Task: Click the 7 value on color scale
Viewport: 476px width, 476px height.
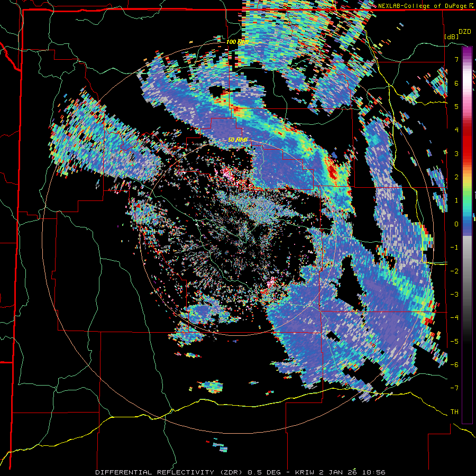Action: point(456,59)
